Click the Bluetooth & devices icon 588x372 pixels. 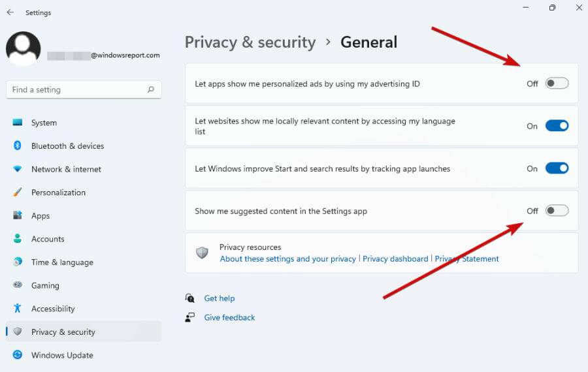[x=18, y=146]
